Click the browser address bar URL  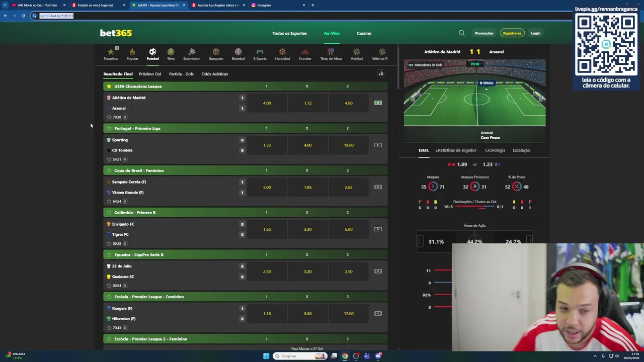[x=56, y=16]
